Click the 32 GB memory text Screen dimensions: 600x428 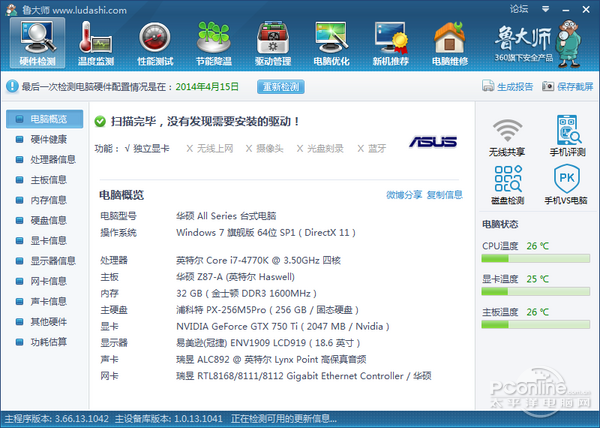tap(246, 293)
